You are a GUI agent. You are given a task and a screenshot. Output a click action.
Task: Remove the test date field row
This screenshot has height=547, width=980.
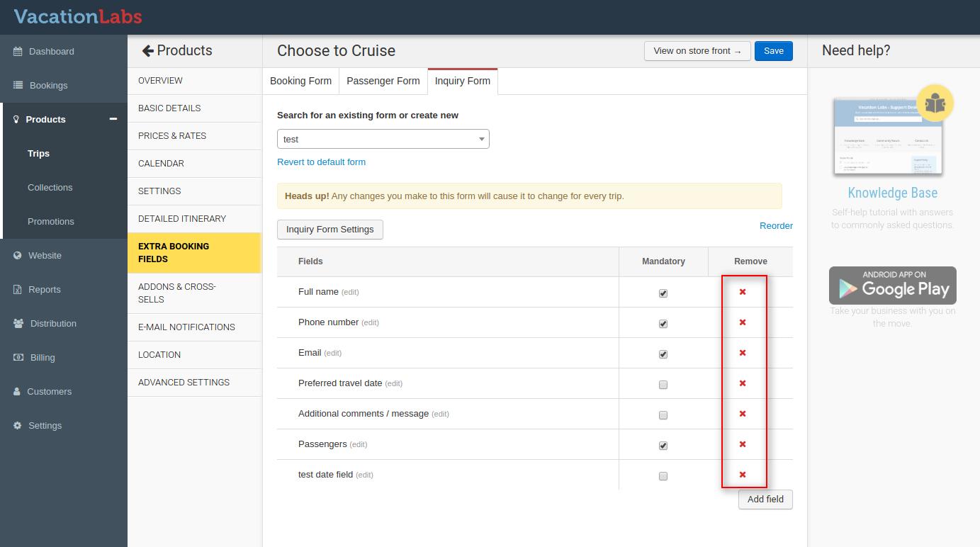(x=743, y=475)
